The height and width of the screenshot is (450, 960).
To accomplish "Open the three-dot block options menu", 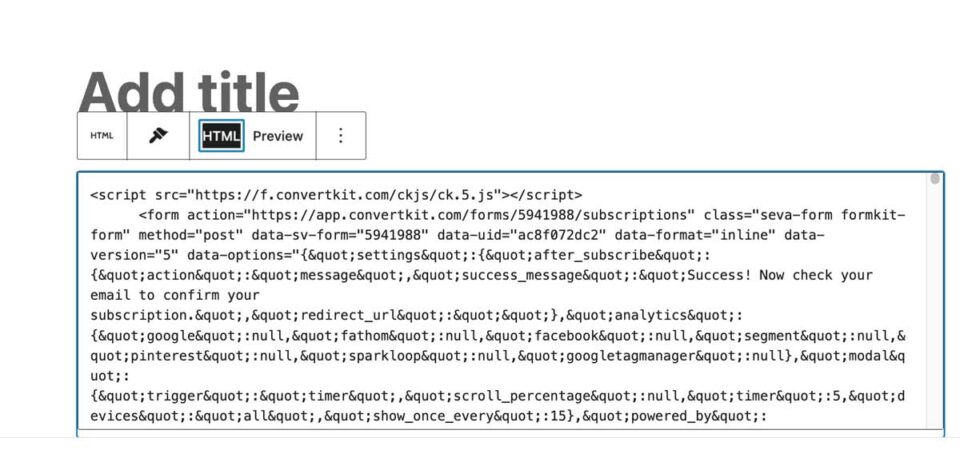I will click(341, 136).
